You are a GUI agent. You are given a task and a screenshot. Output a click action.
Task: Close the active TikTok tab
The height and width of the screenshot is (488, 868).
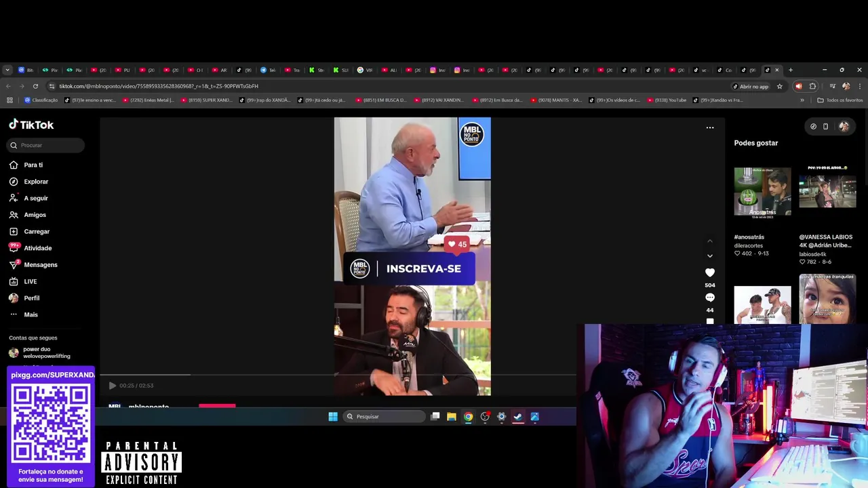click(777, 70)
